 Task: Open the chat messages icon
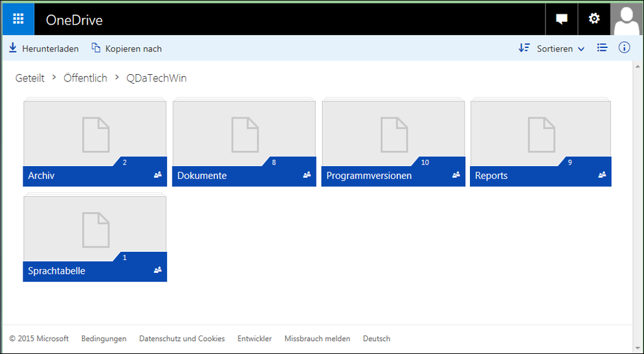tap(562, 19)
